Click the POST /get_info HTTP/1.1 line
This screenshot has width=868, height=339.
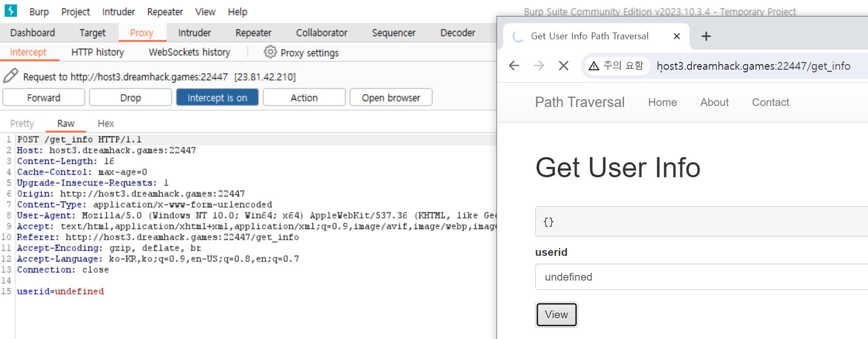pos(79,140)
